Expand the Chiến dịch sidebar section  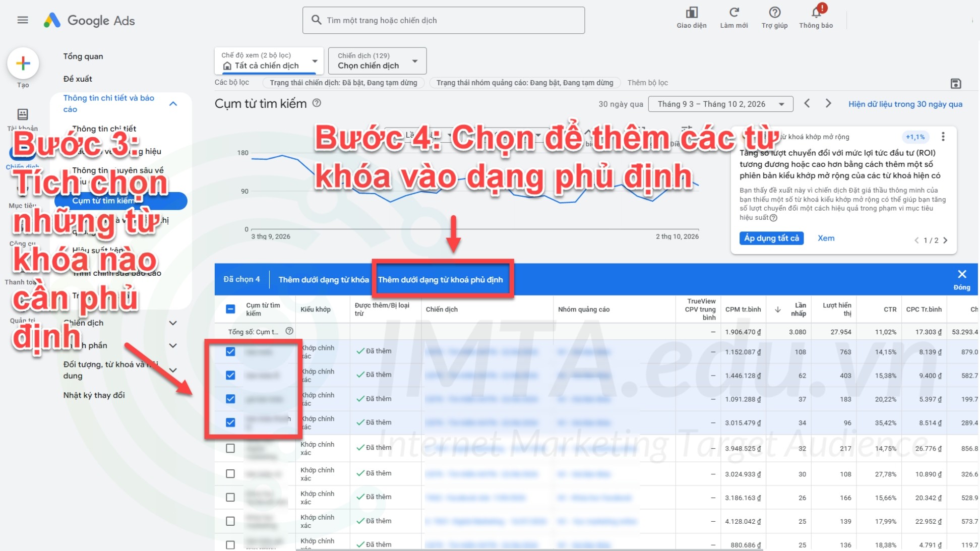point(173,323)
